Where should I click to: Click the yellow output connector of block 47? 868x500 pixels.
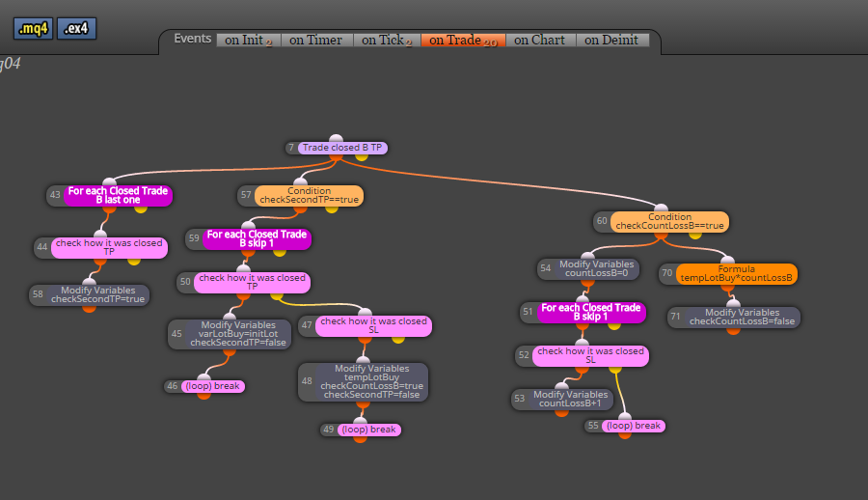point(398,339)
